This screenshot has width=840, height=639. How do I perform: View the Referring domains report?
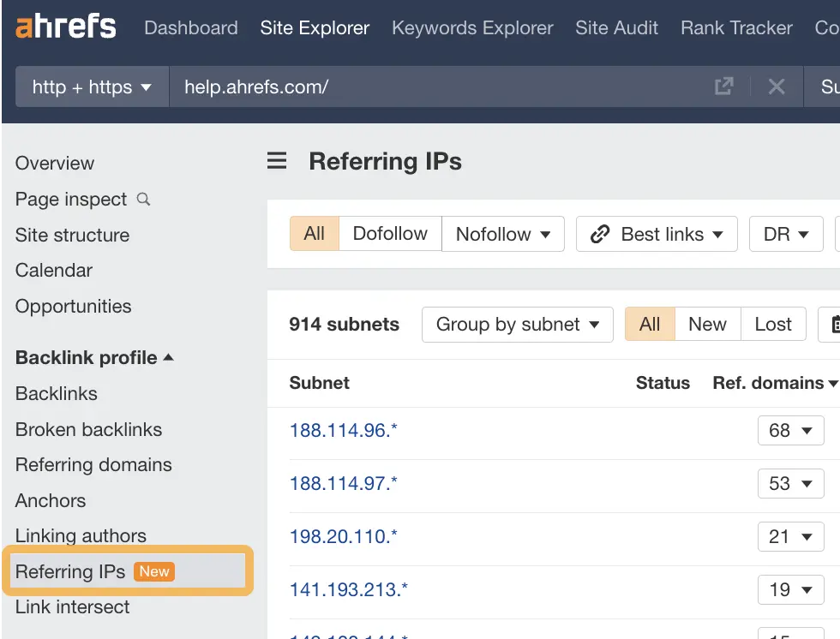point(93,464)
